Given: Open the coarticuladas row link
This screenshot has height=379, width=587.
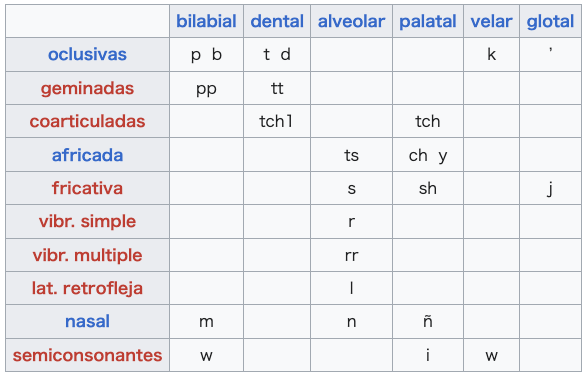Looking at the screenshot, I should tap(87, 121).
